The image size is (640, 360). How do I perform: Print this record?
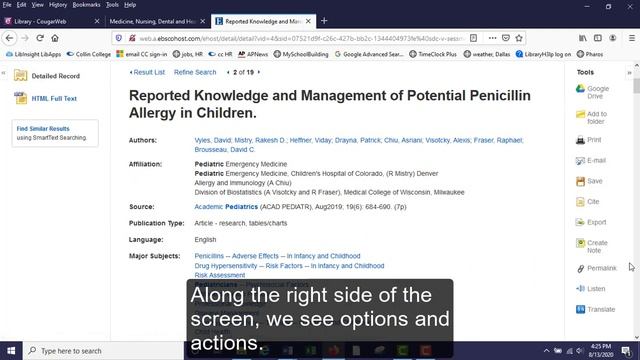[x=589, y=140]
